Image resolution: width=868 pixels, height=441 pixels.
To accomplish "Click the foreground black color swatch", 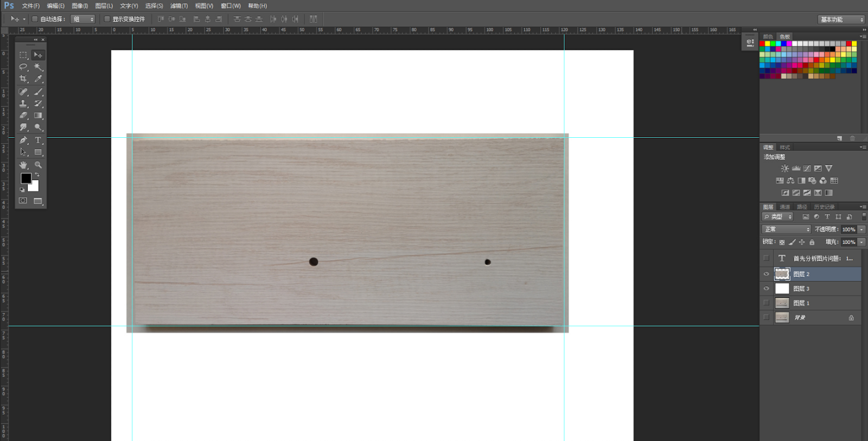I will tap(25, 178).
